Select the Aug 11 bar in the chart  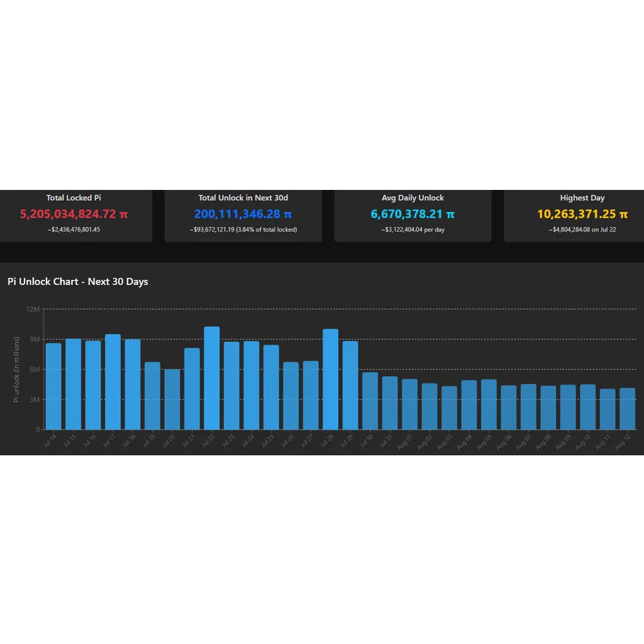click(x=608, y=409)
